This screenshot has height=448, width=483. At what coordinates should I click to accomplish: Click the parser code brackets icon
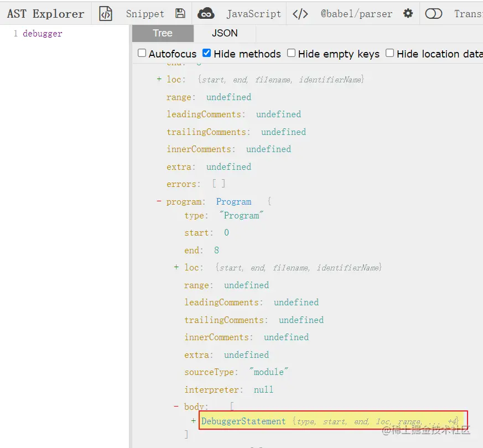(x=300, y=14)
